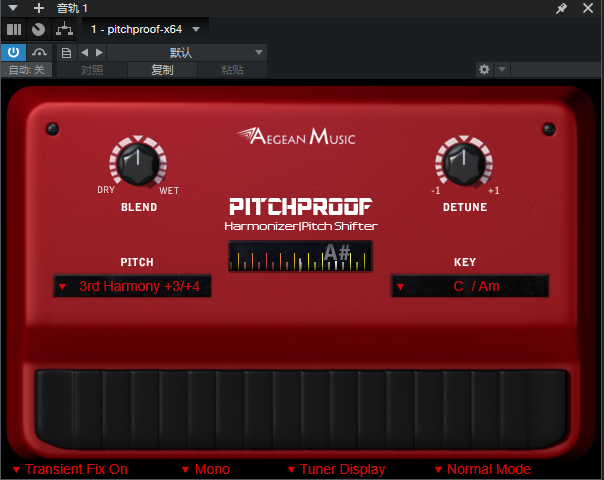604x480 pixels.
Task: Click the preset file icon
Action: point(66,52)
